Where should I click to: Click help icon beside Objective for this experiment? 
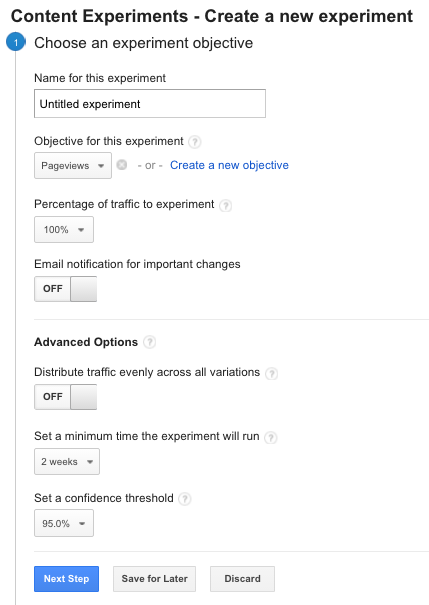coord(195,142)
